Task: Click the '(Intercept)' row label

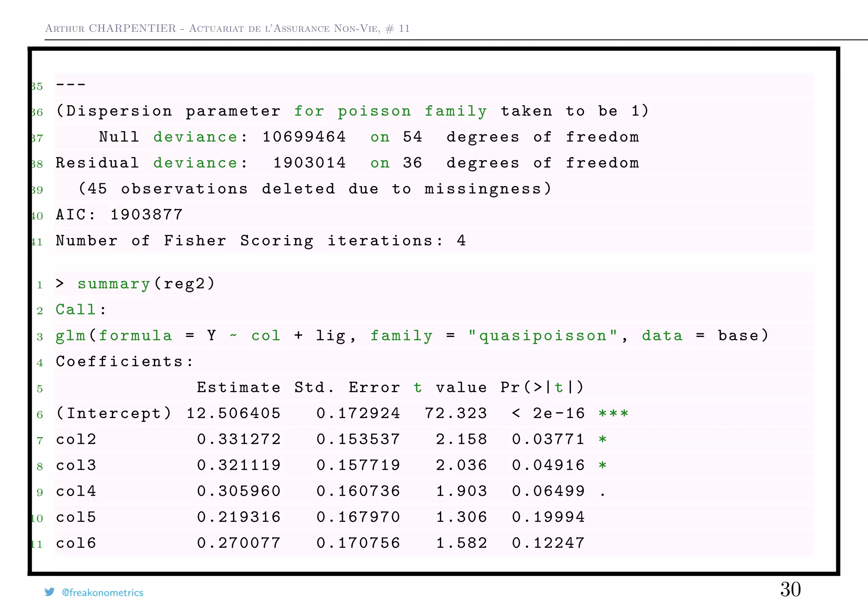Action: 114,413
